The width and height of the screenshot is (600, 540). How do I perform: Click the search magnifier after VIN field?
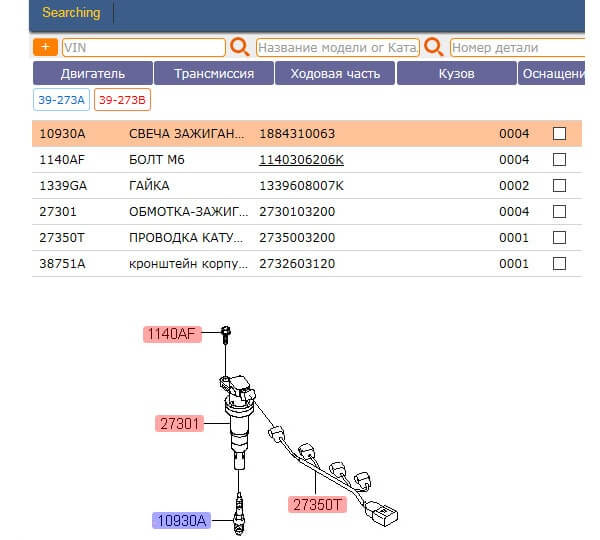[x=240, y=47]
